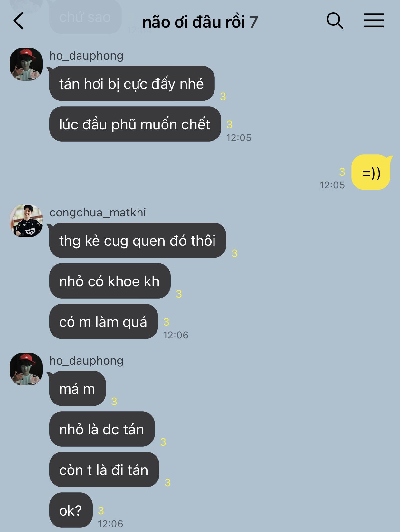The width and height of the screenshot is (400, 532).
Task: Open the hamburger chat menu
Action: point(374,20)
